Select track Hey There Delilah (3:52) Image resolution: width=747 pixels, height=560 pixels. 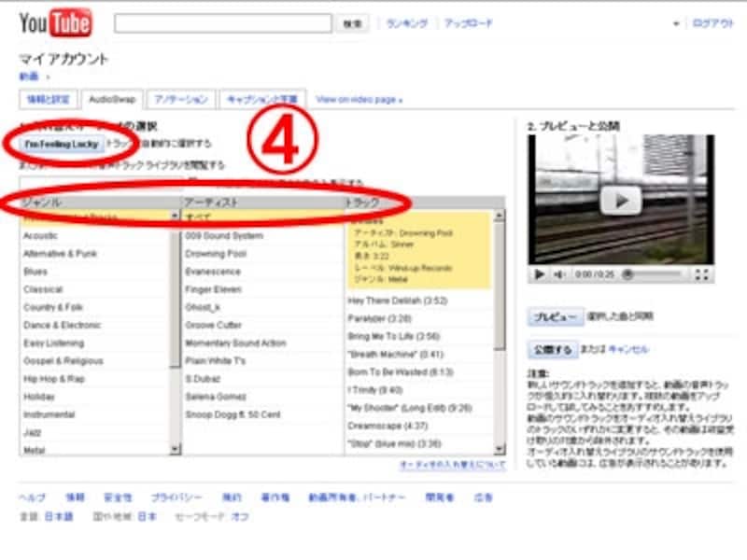[x=398, y=301]
